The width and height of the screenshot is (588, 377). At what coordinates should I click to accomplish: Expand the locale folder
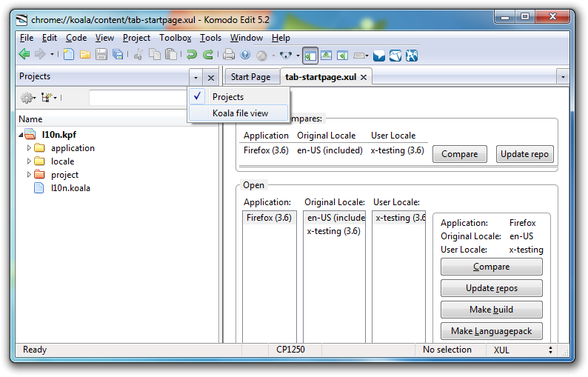29,161
